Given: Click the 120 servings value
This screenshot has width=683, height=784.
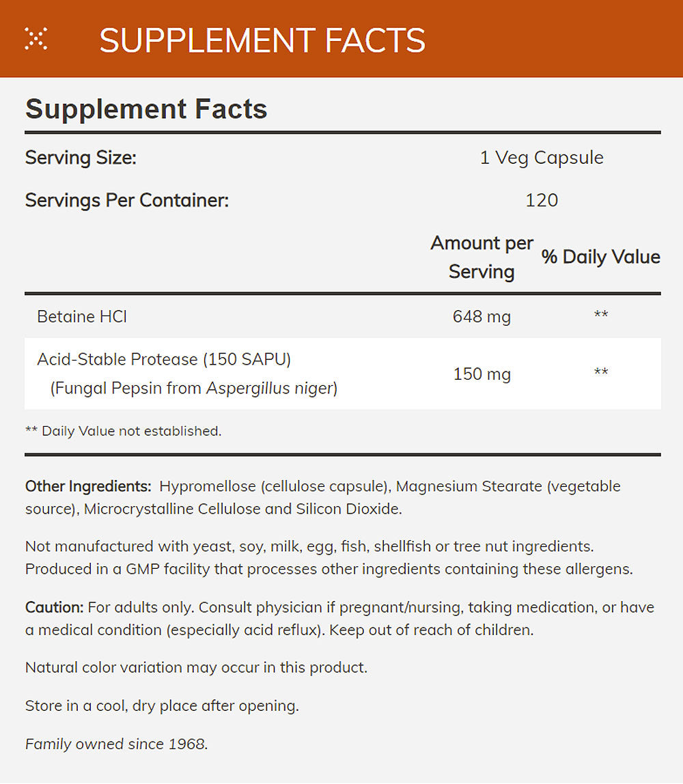Looking at the screenshot, I should tap(542, 200).
